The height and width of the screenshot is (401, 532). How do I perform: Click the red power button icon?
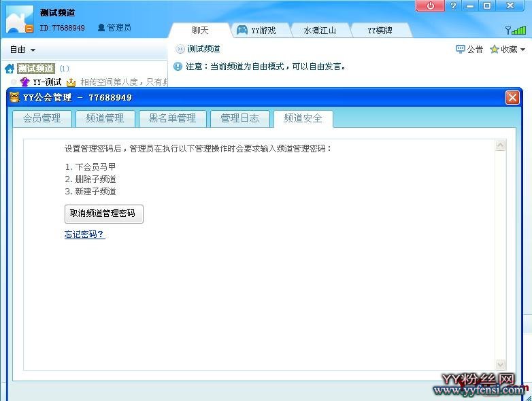point(430,5)
